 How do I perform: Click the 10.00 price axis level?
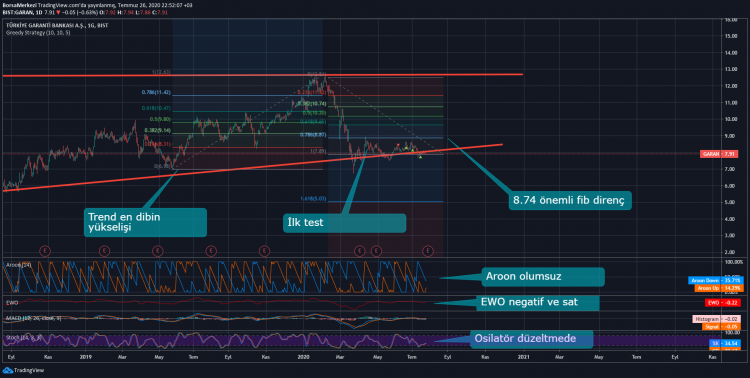point(730,119)
